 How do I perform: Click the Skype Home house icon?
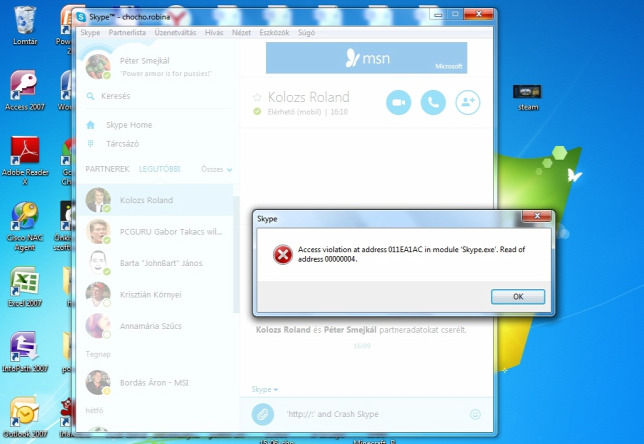[91, 124]
